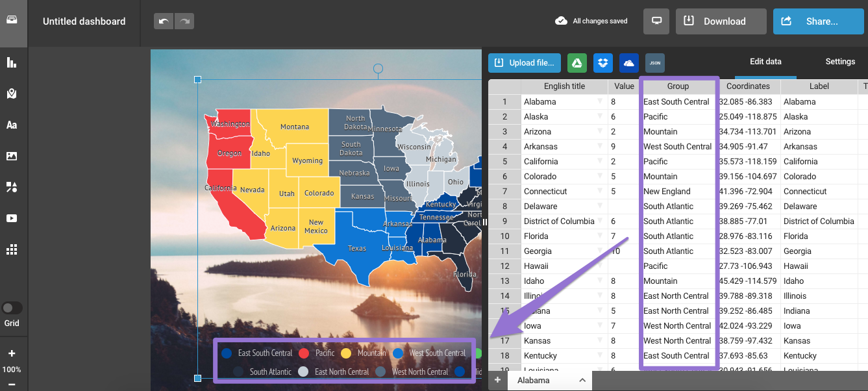Open the shapes tool in sidebar
Image resolution: width=868 pixels, height=391 pixels.
pos(12,187)
